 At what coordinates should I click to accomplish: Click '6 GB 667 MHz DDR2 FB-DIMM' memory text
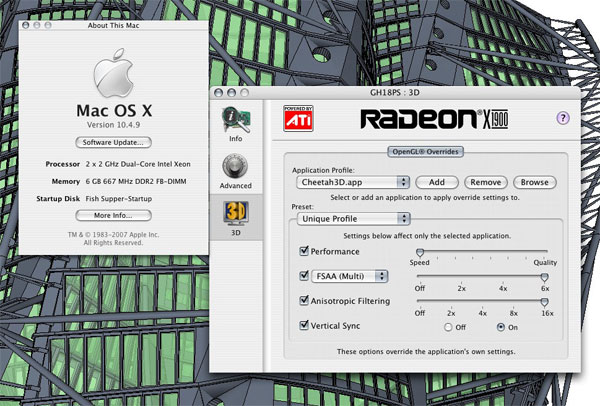(136, 181)
